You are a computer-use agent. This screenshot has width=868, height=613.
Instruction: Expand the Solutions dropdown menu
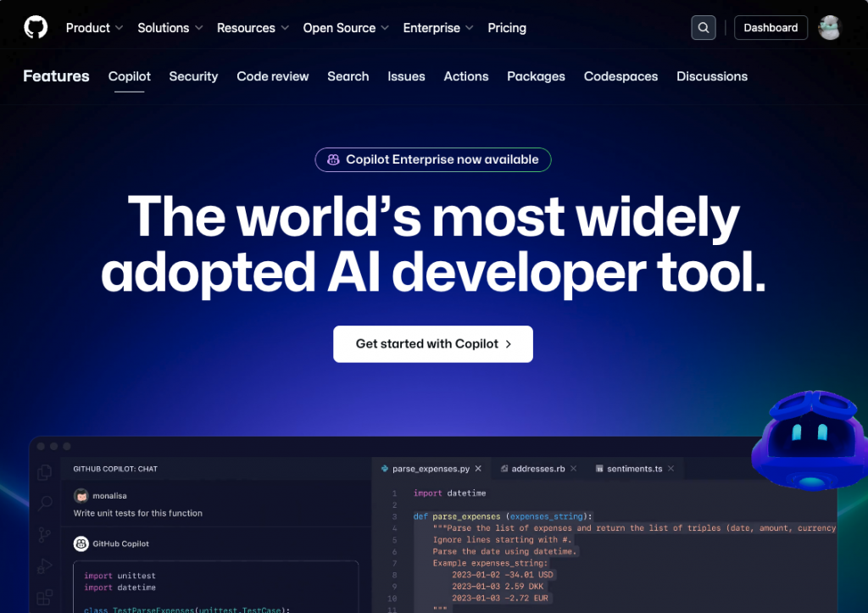[x=170, y=28]
